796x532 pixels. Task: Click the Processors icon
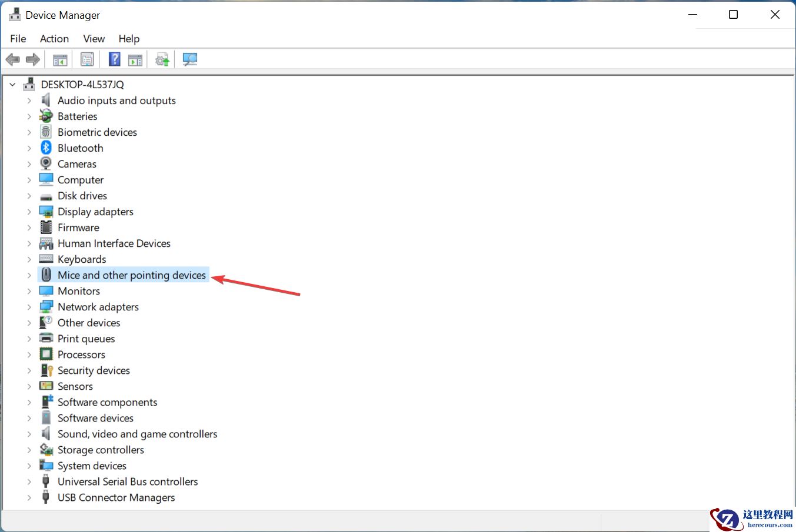[46, 354]
